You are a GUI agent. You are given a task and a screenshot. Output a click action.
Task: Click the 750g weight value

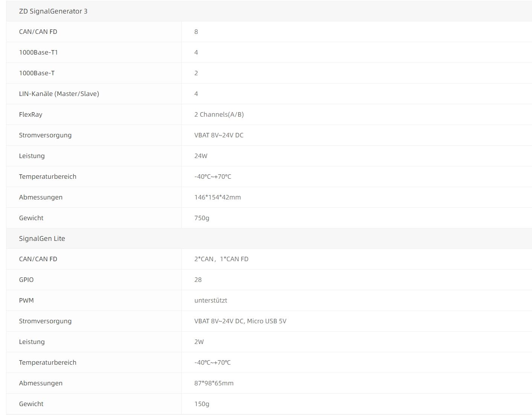[x=202, y=218]
